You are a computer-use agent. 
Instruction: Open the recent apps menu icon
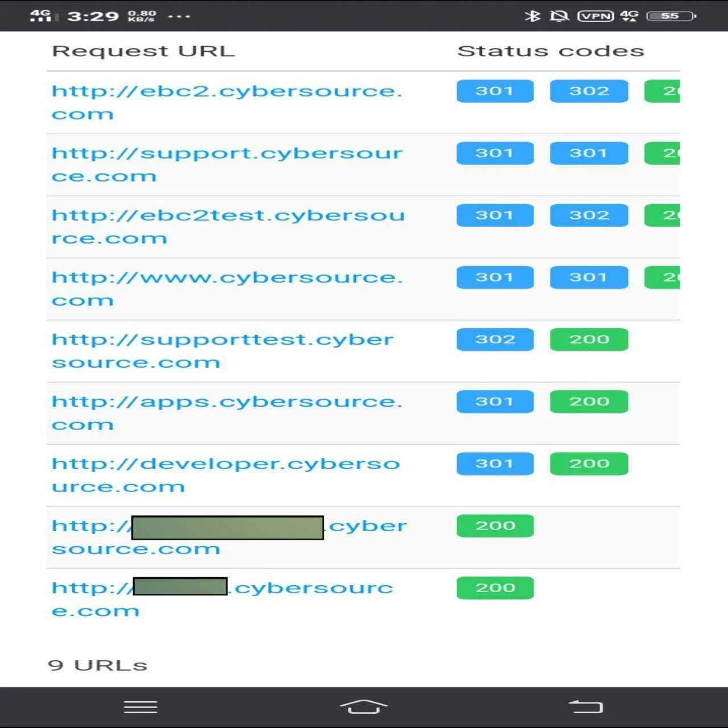[140, 706]
